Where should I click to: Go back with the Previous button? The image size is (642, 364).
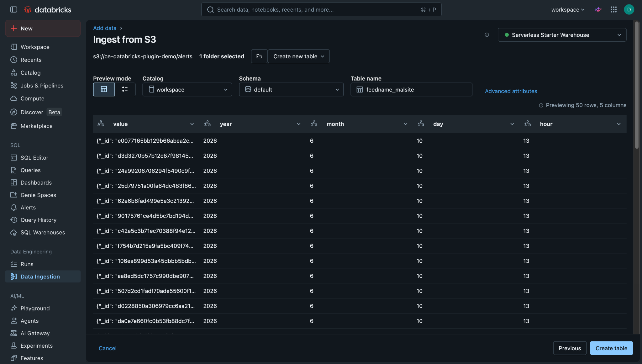pyautogui.click(x=570, y=348)
